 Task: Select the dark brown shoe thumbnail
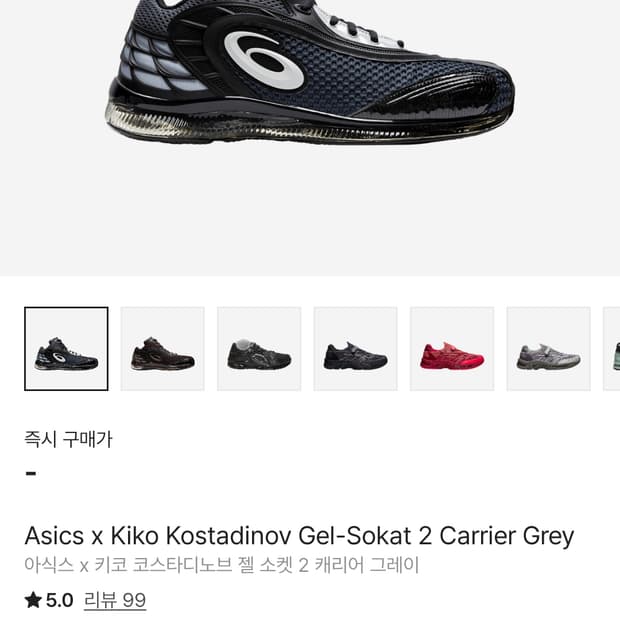[163, 348]
